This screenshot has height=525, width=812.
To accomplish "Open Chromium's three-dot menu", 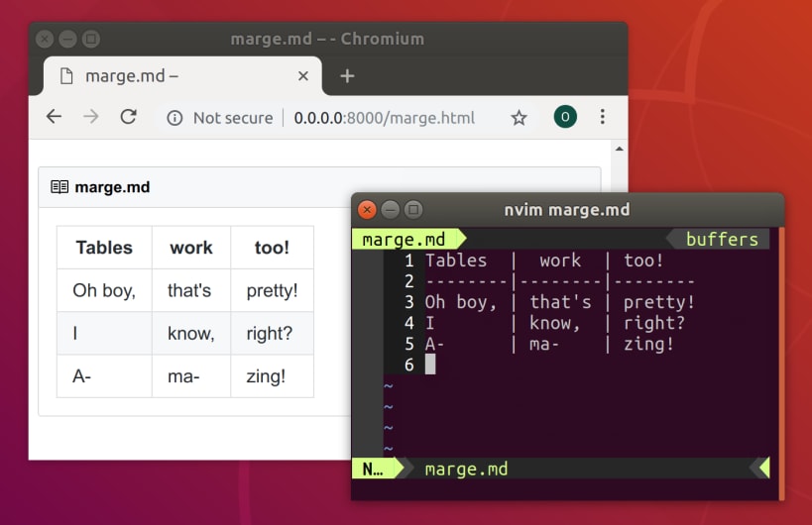I will 602,117.
